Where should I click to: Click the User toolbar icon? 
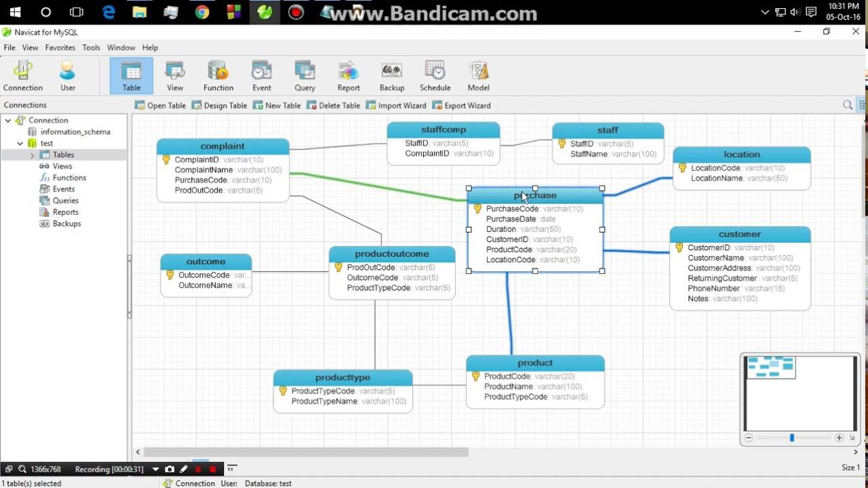67,75
